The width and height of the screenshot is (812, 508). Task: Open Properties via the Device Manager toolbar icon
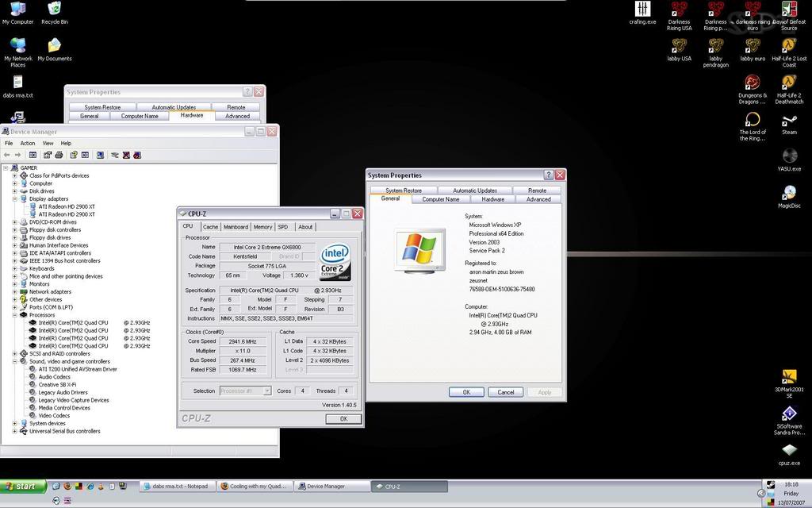(x=48, y=155)
